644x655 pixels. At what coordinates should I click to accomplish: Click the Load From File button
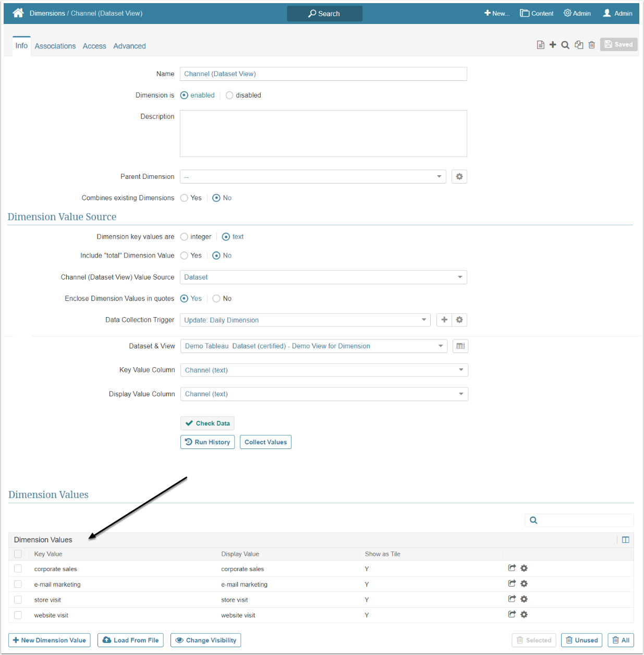130,640
